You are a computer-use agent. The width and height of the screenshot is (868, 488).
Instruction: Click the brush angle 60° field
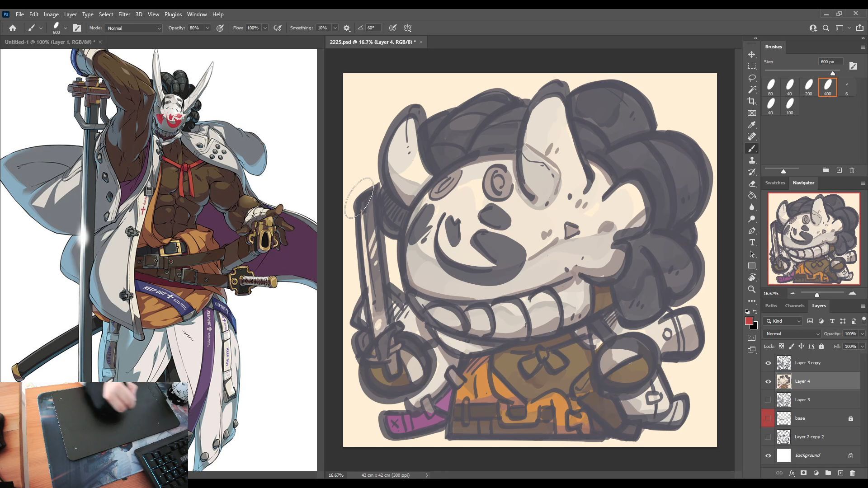click(x=373, y=28)
